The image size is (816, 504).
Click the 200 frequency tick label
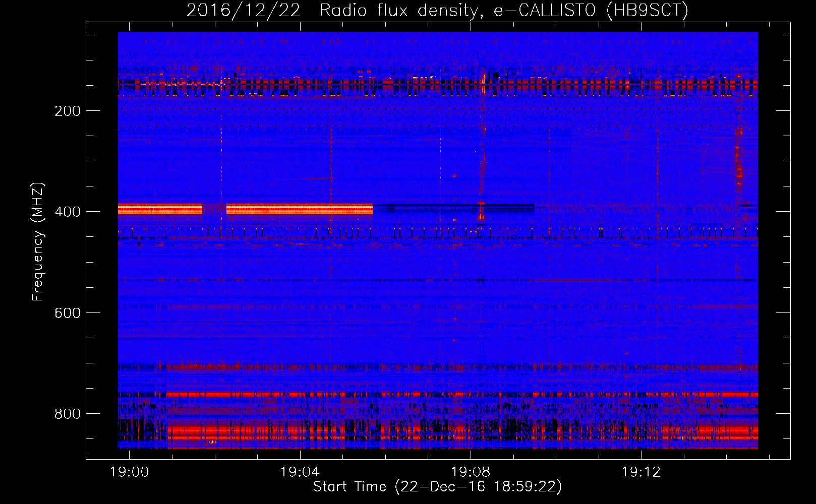click(x=68, y=111)
